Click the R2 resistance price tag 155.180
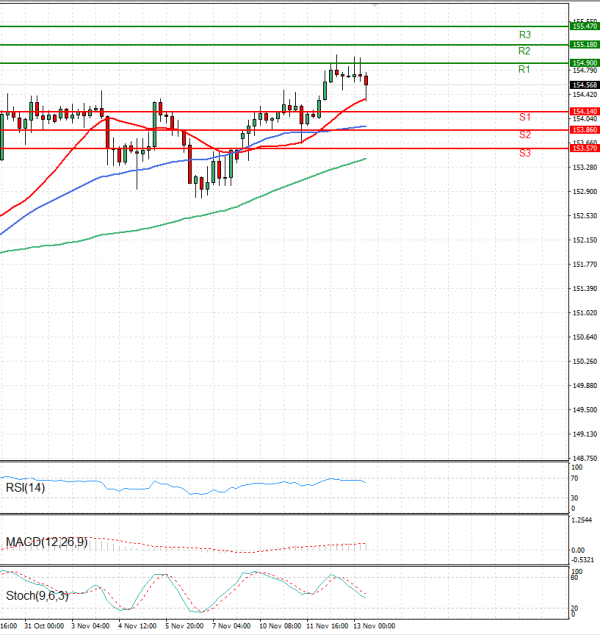The height and width of the screenshot is (635, 600). coord(584,45)
